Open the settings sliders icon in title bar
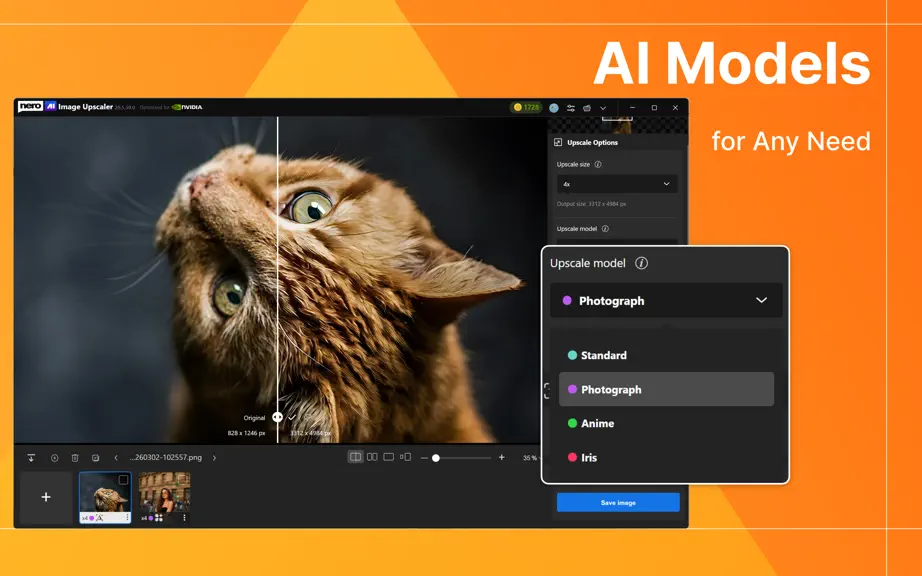This screenshot has width=922, height=576. click(570, 108)
